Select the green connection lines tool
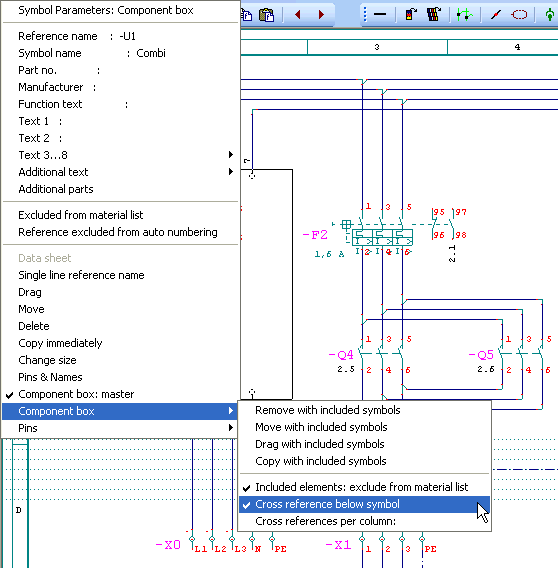 (465, 14)
